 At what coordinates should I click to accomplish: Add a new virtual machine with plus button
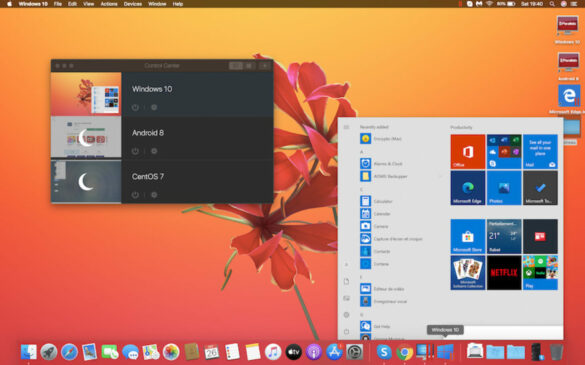265,66
